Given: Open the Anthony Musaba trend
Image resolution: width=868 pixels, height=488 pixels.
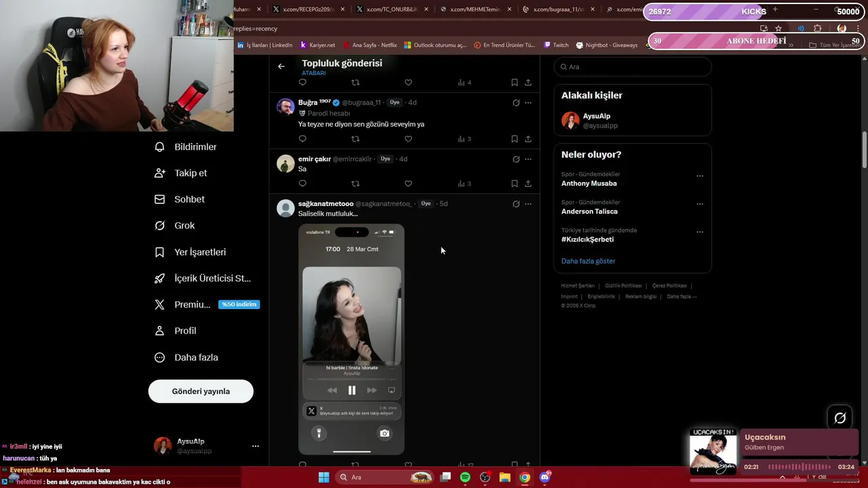Looking at the screenshot, I should click(x=589, y=184).
